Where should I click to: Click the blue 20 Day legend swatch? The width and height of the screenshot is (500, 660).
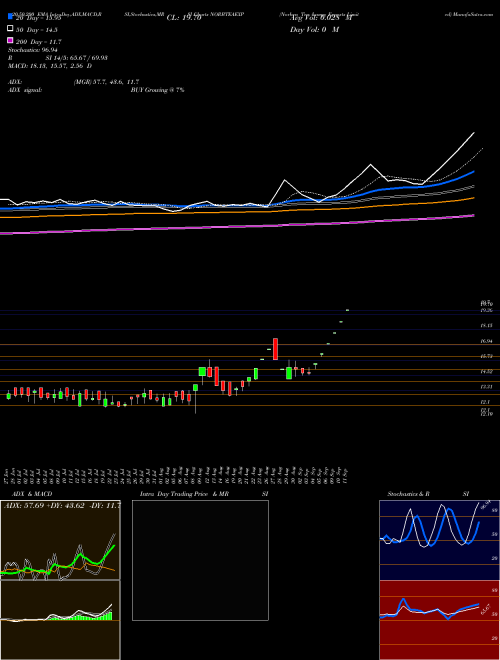point(11,17)
